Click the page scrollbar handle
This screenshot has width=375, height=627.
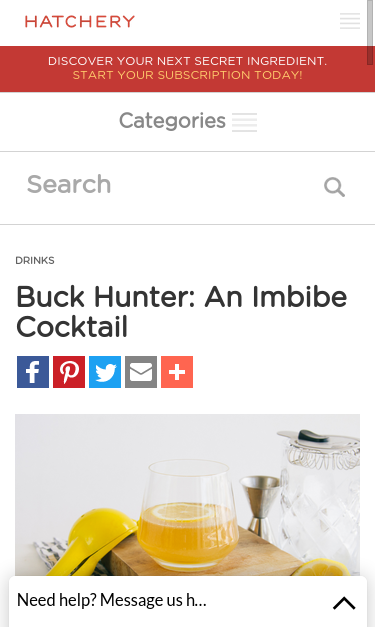[370, 32]
